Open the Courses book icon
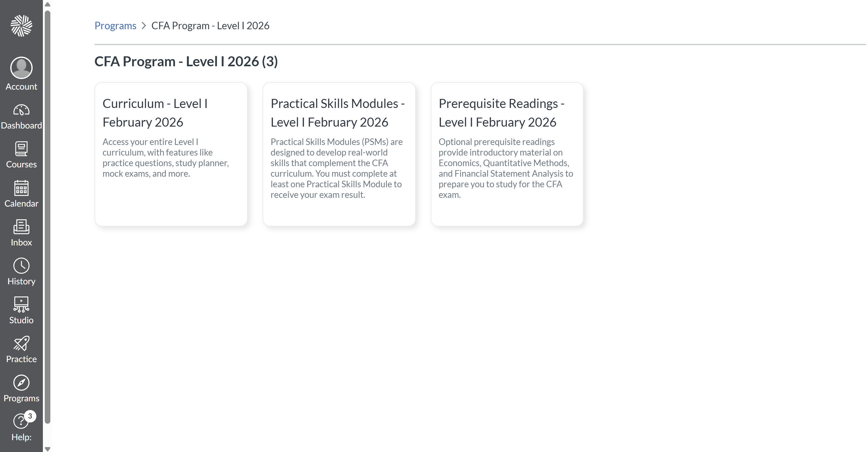The image size is (868, 452). click(21, 149)
